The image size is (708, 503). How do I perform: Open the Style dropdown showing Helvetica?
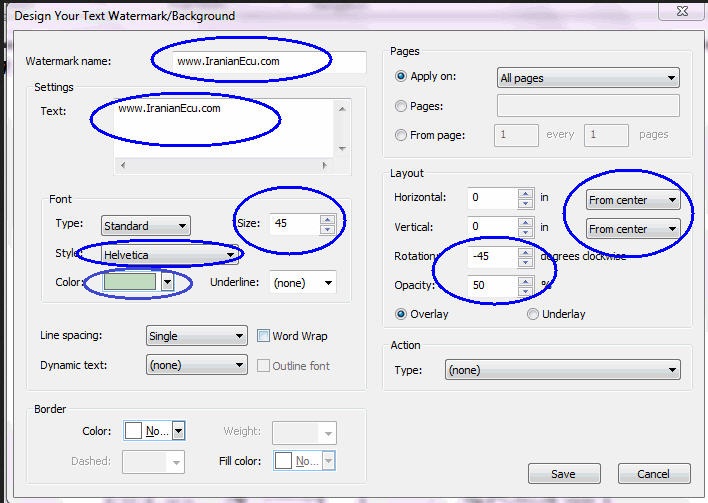click(x=170, y=255)
